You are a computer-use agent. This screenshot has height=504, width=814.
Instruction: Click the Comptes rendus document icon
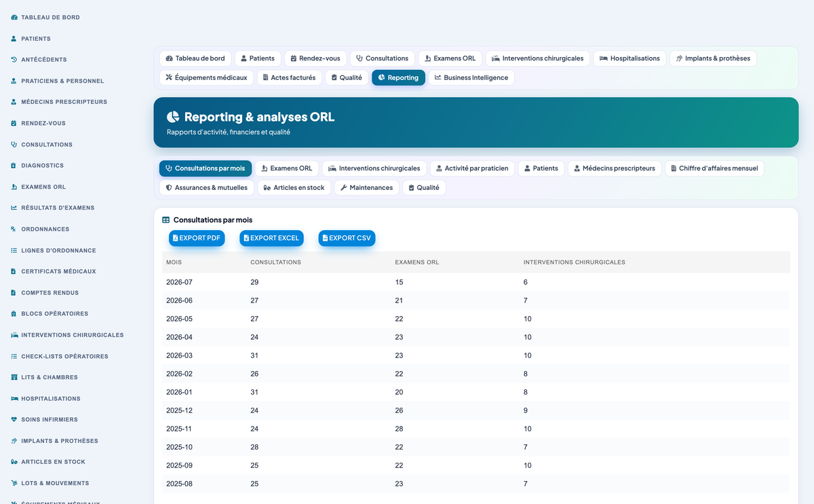(14, 293)
